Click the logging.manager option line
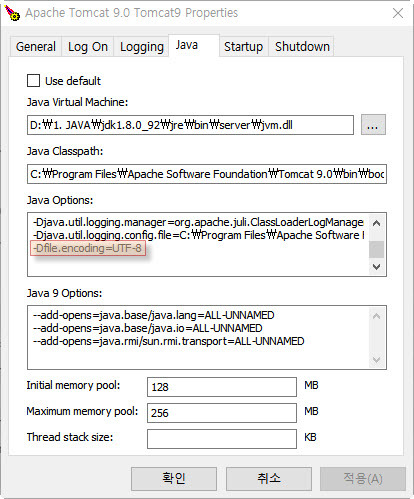Image resolution: width=414 pixels, height=499 pixels. (x=198, y=222)
